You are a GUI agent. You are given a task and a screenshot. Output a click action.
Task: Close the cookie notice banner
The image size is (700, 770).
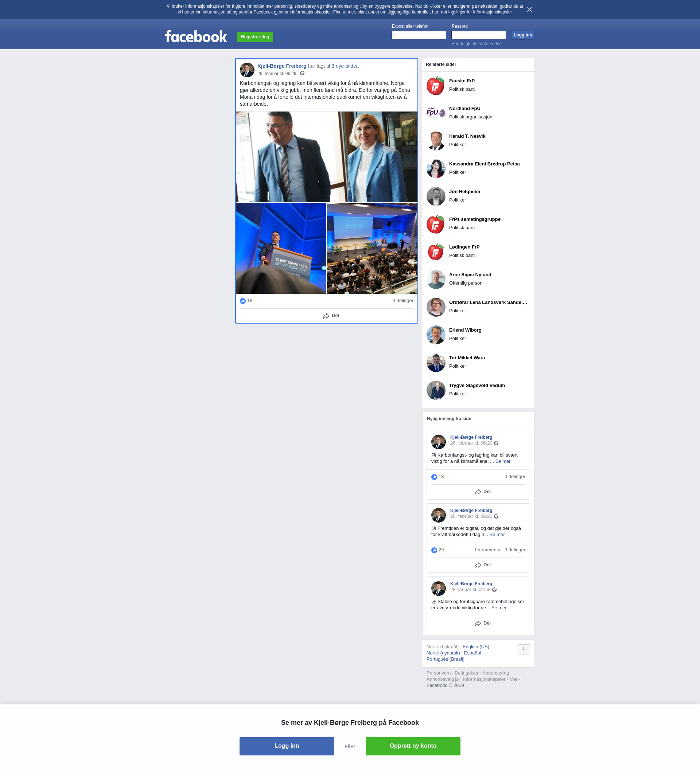tap(530, 9)
